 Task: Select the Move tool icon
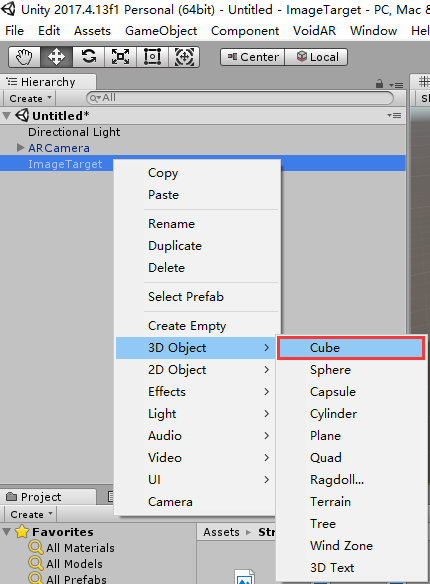tap(56, 57)
